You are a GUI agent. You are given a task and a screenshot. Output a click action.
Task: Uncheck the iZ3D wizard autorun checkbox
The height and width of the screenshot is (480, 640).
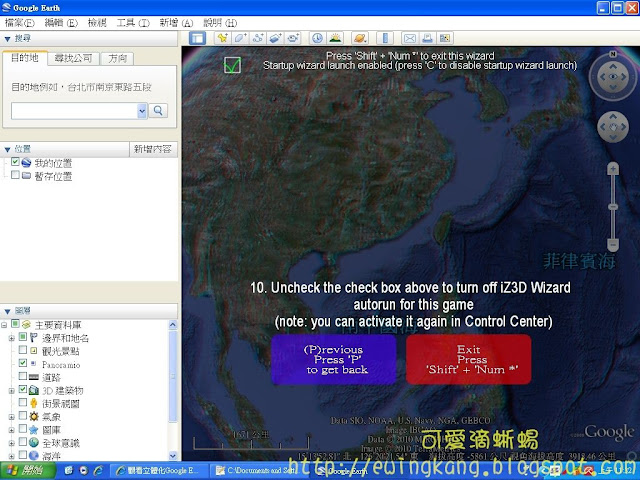click(x=232, y=65)
